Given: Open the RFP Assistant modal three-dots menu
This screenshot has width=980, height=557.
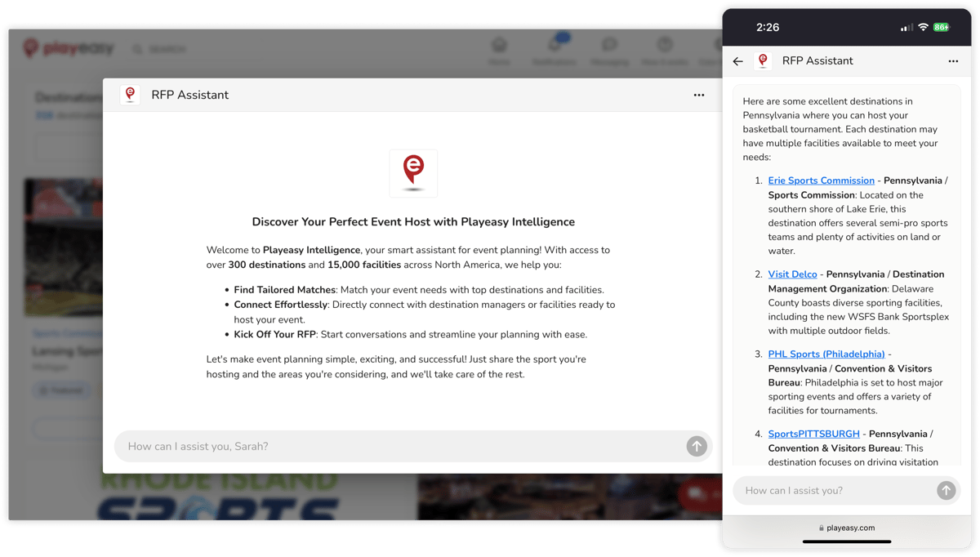Looking at the screenshot, I should (699, 95).
